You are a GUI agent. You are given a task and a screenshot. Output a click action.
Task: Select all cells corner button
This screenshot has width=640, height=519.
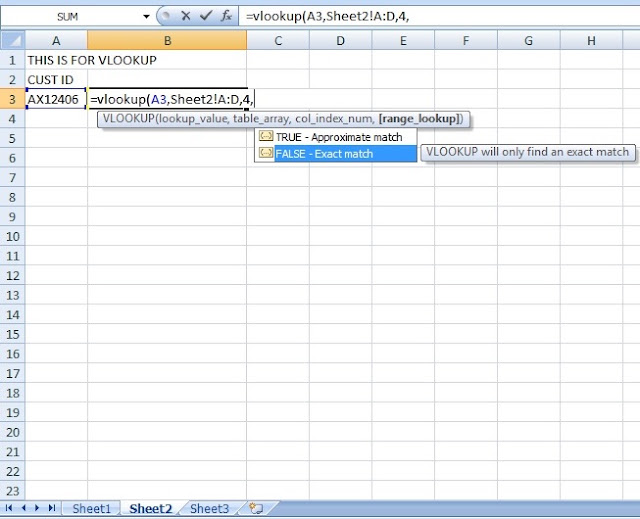coord(13,40)
